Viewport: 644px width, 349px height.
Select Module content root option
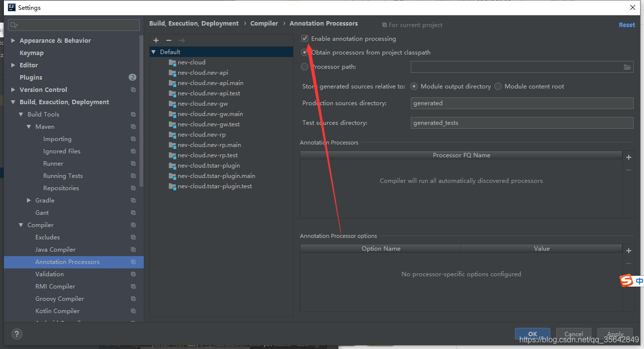[498, 87]
